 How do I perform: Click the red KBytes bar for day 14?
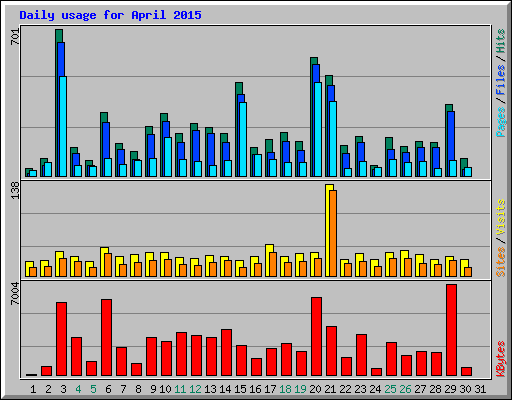coord(226,353)
